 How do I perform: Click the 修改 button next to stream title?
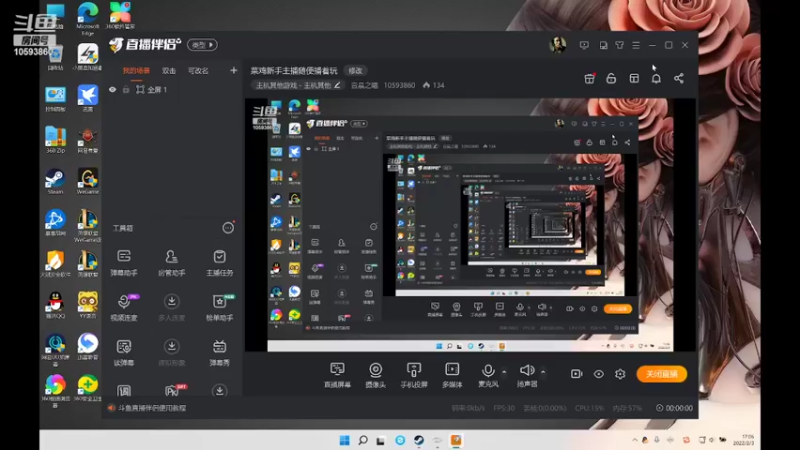tap(356, 70)
